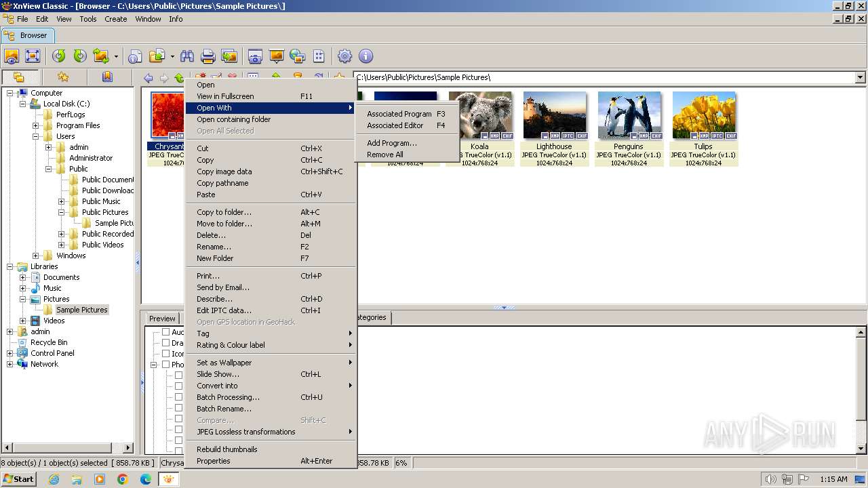
Task: Show the Categories bookmark panel tab
Action: (x=107, y=77)
